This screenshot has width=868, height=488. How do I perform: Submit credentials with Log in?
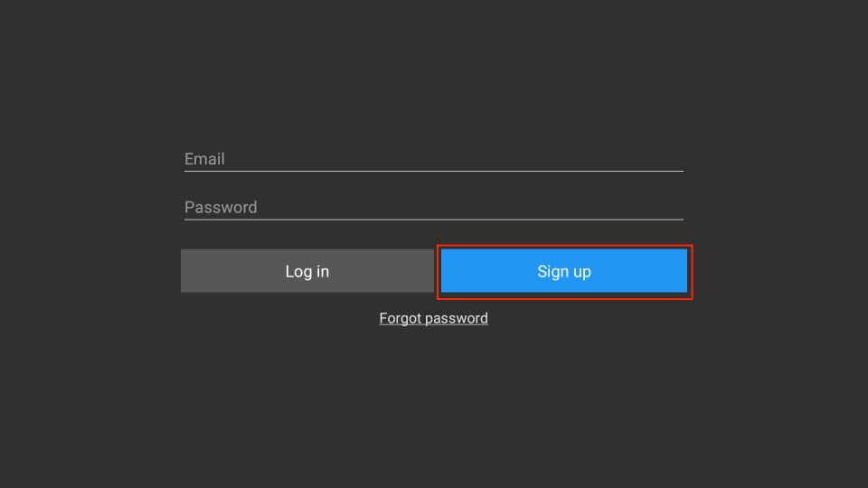307,270
